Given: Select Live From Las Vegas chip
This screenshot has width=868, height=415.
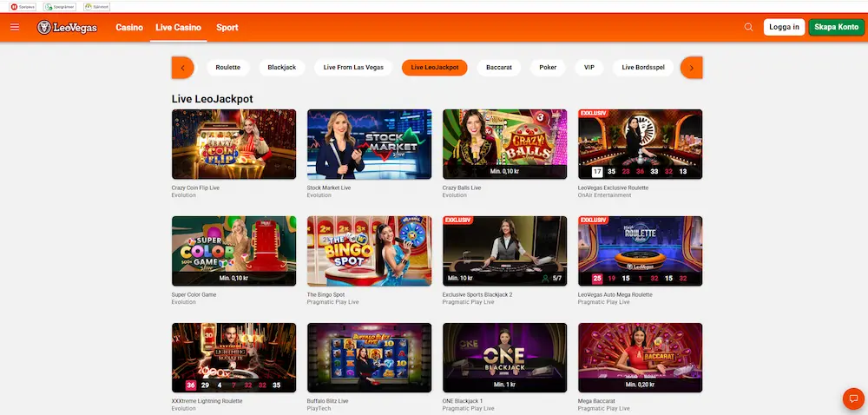Looking at the screenshot, I should (353, 68).
